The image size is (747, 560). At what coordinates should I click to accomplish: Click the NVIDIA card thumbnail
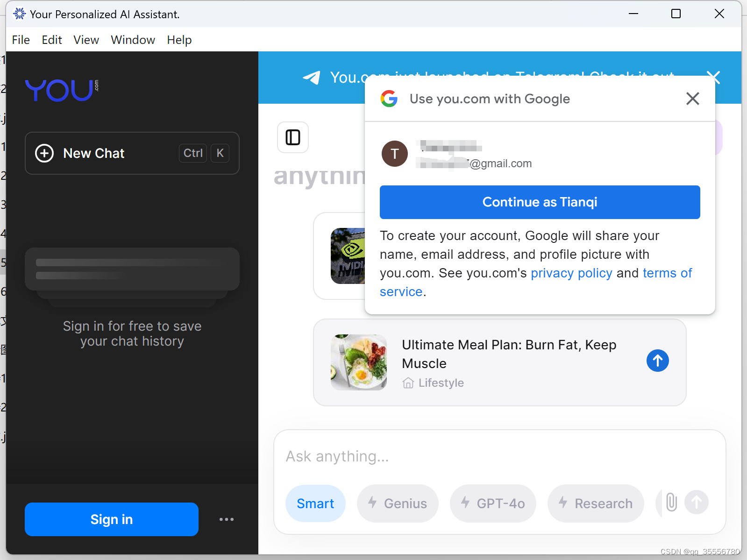point(348,256)
